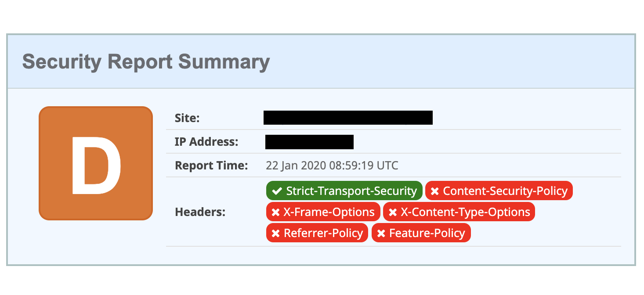Click the redacted Site value
This screenshot has width=644, height=295.
tap(348, 118)
